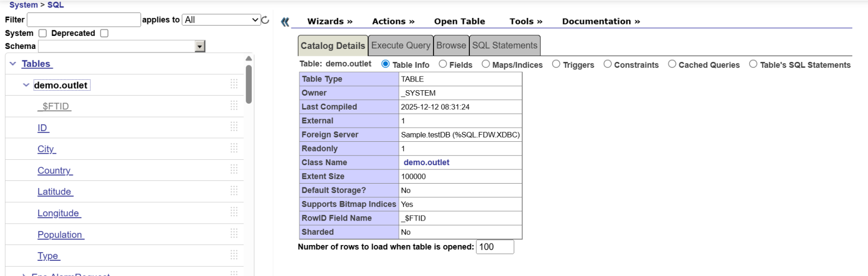This screenshot has width=868, height=276.
Task: Enable the System checkbox
Action: coord(43,33)
